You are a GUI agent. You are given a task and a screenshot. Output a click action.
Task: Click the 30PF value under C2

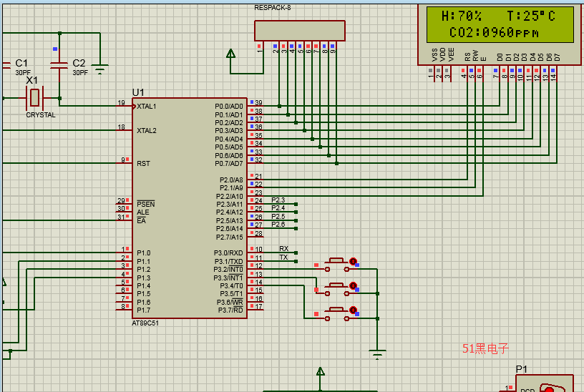[x=80, y=72]
